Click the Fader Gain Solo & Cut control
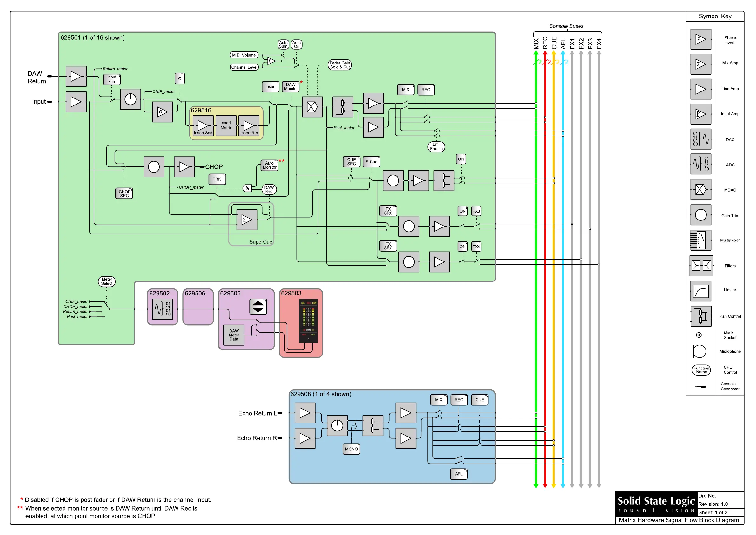This screenshot has height=535, width=756. click(x=339, y=65)
